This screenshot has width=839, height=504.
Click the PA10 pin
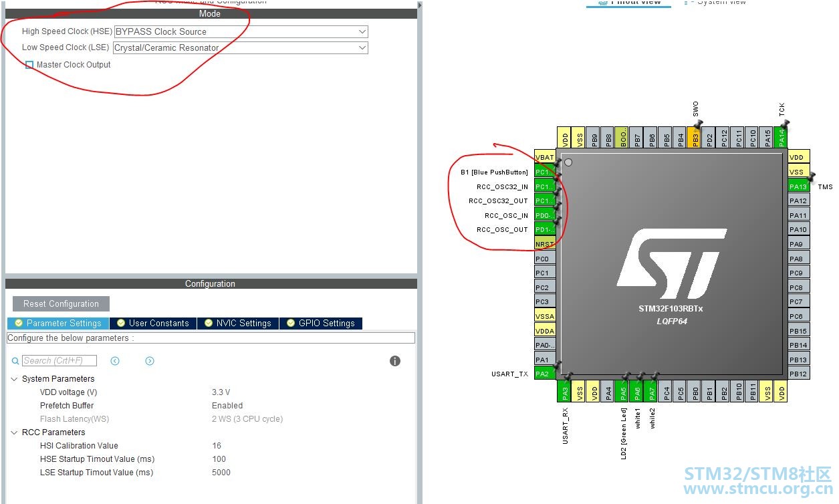[799, 229]
